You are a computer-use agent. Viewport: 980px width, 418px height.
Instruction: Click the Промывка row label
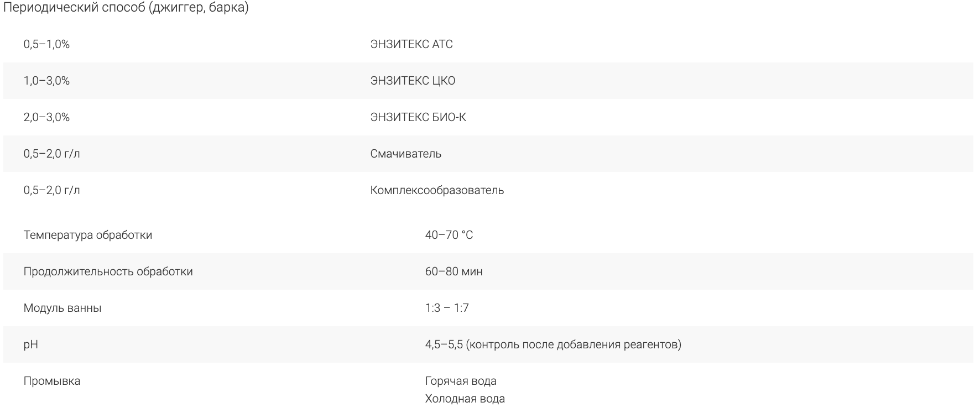coord(52,381)
